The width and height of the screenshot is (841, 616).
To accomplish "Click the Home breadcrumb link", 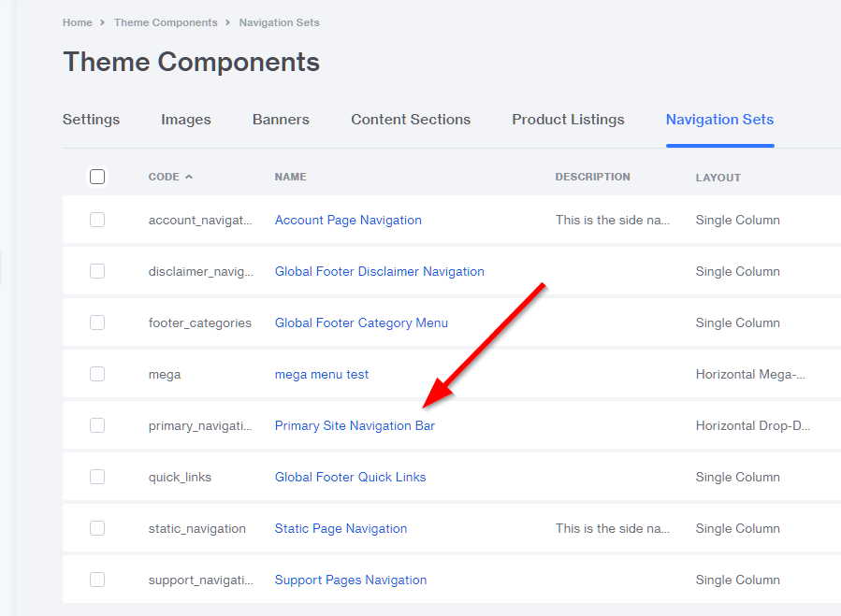I will (x=77, y=22).
